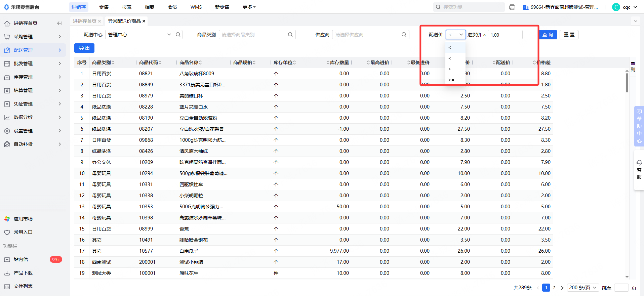Click the 设置管理 gear icon
644x296 pixels.
point(7,131)
